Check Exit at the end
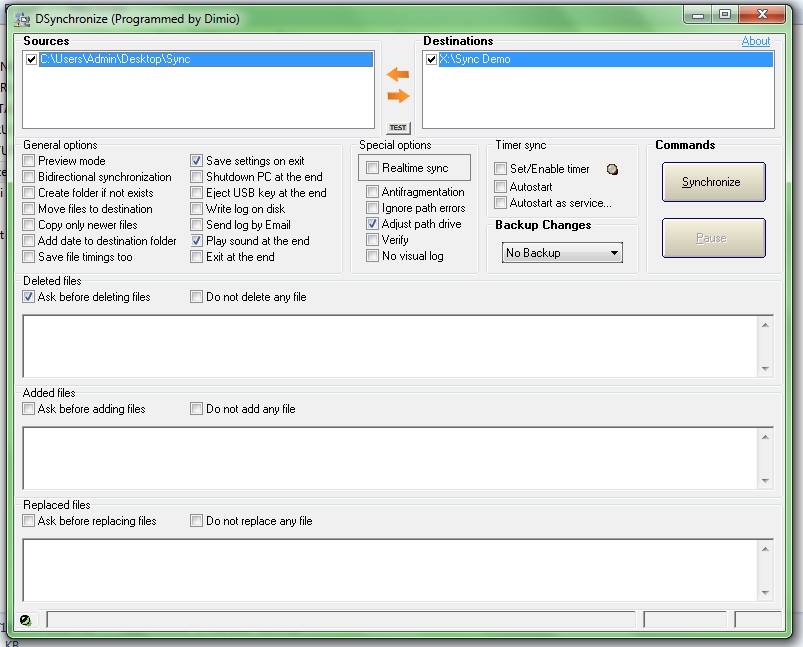This screenshot has height=647, width=803. tap(196, 257)
